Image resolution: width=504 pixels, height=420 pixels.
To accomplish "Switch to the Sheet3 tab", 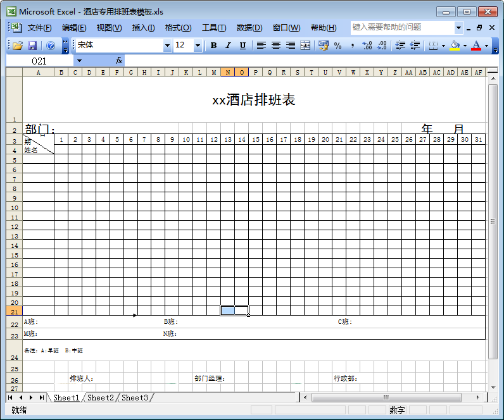I will 135,397.
